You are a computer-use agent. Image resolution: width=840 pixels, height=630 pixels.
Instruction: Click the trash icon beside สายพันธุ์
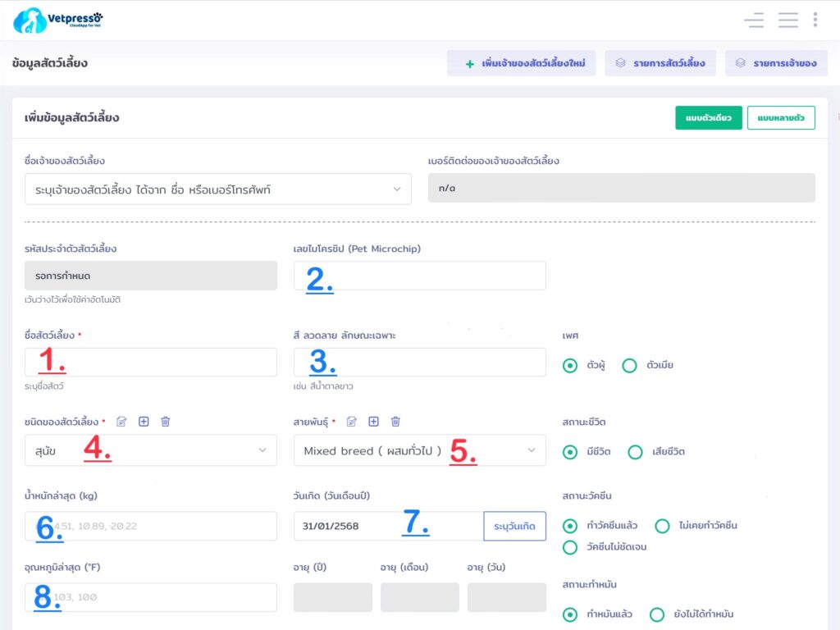pyautogui.click(x=395, y=422)
